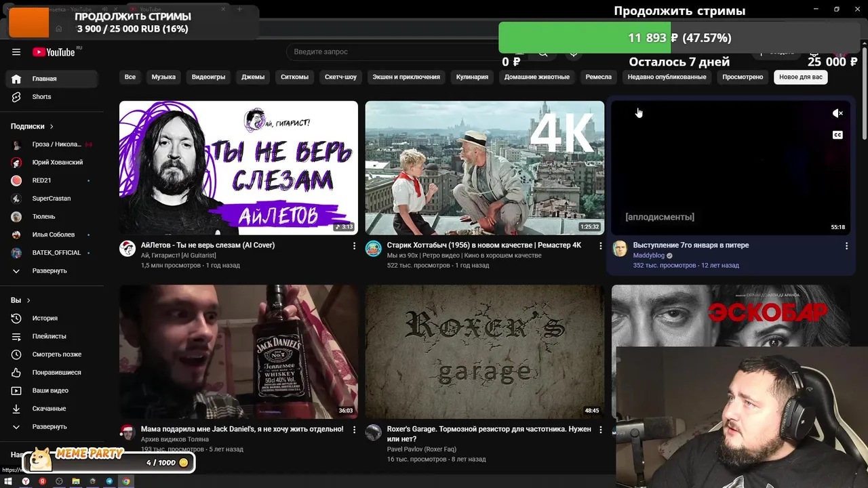Open options menu for Jack Daniel's video
The image size is (868, 488).
[x=354, y=430]
